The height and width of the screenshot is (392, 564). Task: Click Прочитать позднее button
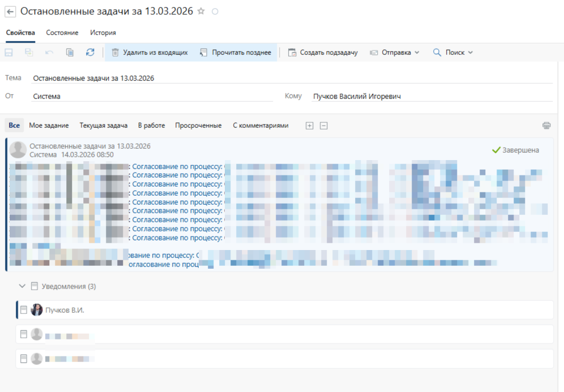236,53
